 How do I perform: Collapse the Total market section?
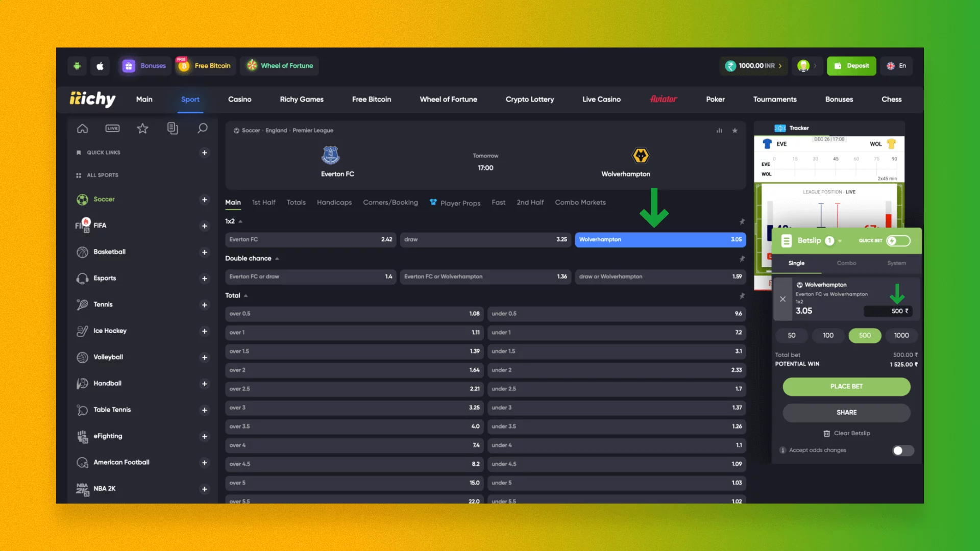tap(246, 296)
